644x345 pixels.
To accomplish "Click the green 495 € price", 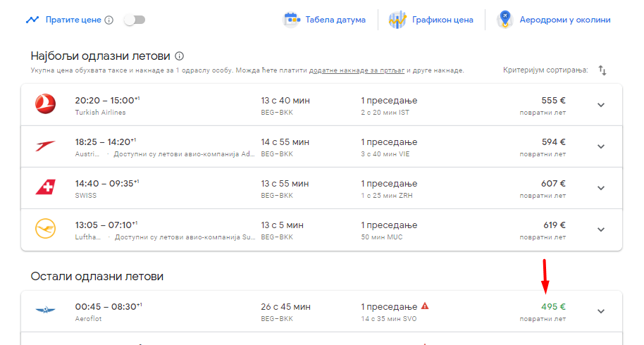I will 553,306.
